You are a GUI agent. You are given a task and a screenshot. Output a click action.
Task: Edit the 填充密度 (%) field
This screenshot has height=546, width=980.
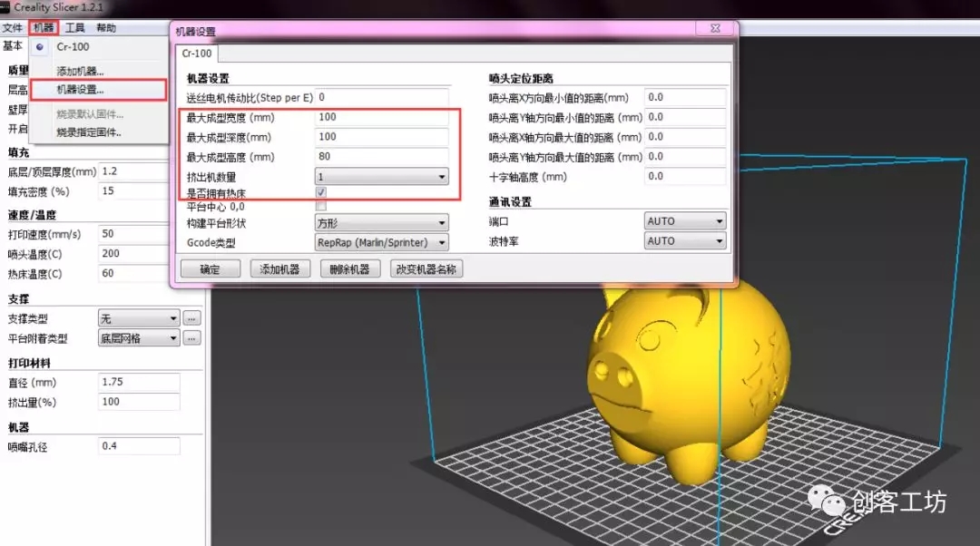click(x=133, y=191)
